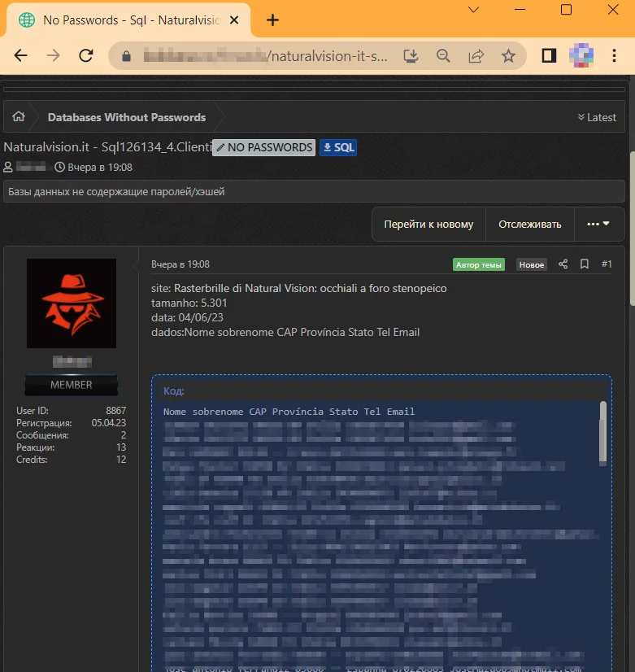Open a new browser tab
The width and height of the screenshot is (635, 672).
point(273,20)
